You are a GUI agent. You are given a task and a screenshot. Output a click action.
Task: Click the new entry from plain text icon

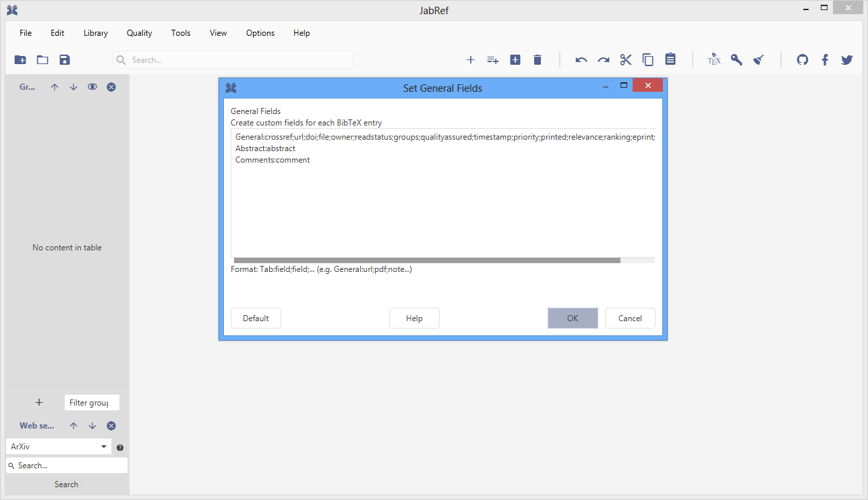(515, 60)
